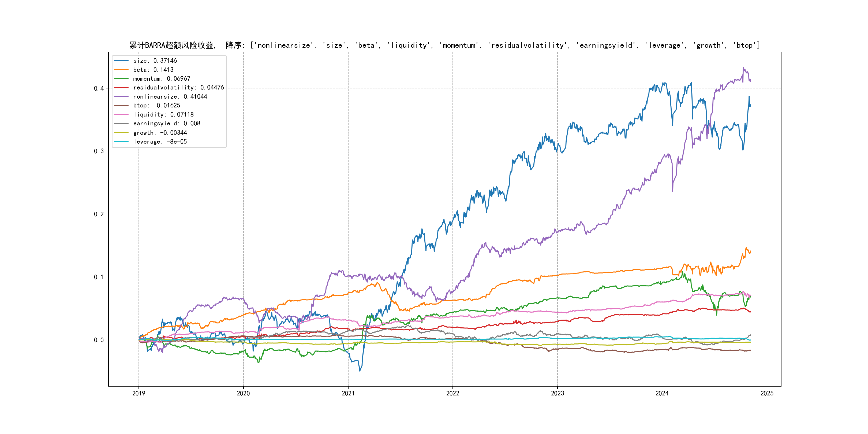
Task: Click the gray earningsyield legend swatch
Action: click(121, 124)
